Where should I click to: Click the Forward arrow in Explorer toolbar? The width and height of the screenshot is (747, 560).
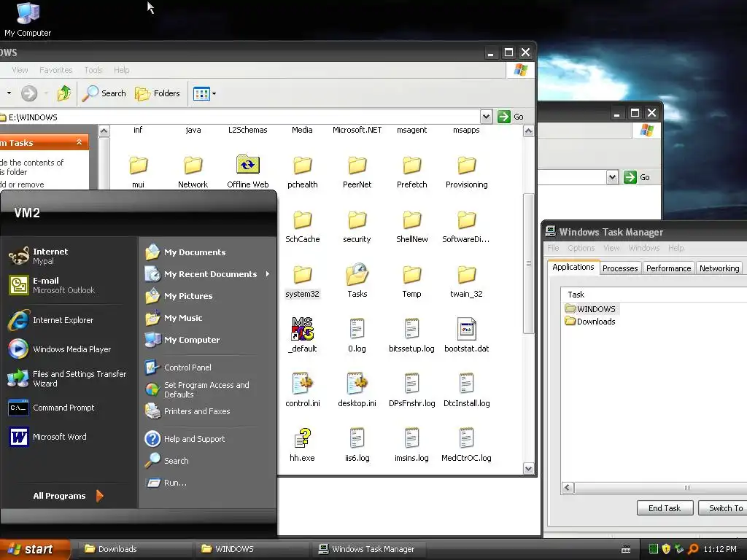(29, 93)
